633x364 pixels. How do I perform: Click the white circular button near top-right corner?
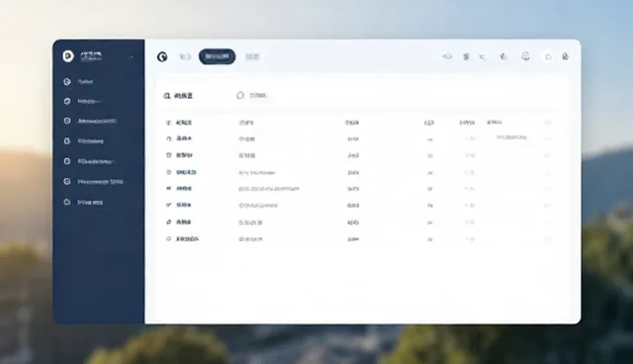[548, 56]
